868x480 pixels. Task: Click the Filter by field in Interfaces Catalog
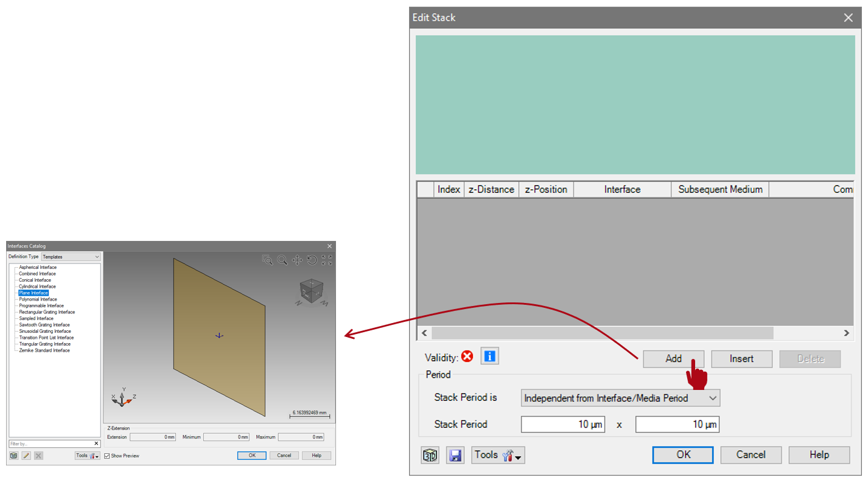coord(51,443)
